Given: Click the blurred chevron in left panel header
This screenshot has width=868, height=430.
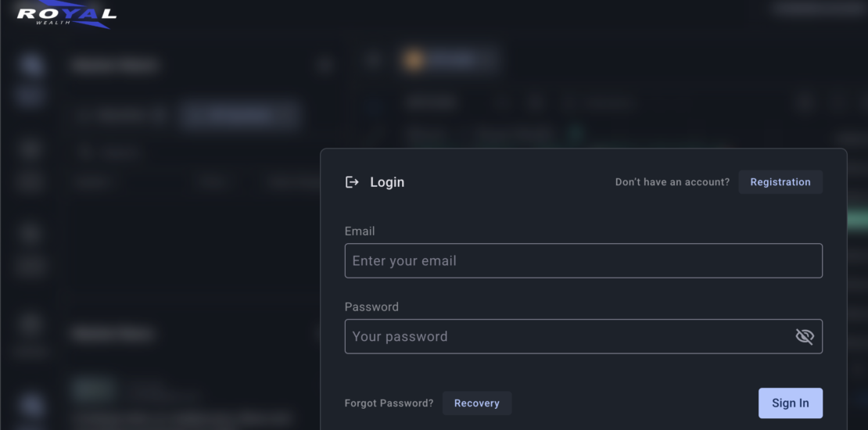Looking at the screenshot, I should point(325,66).
